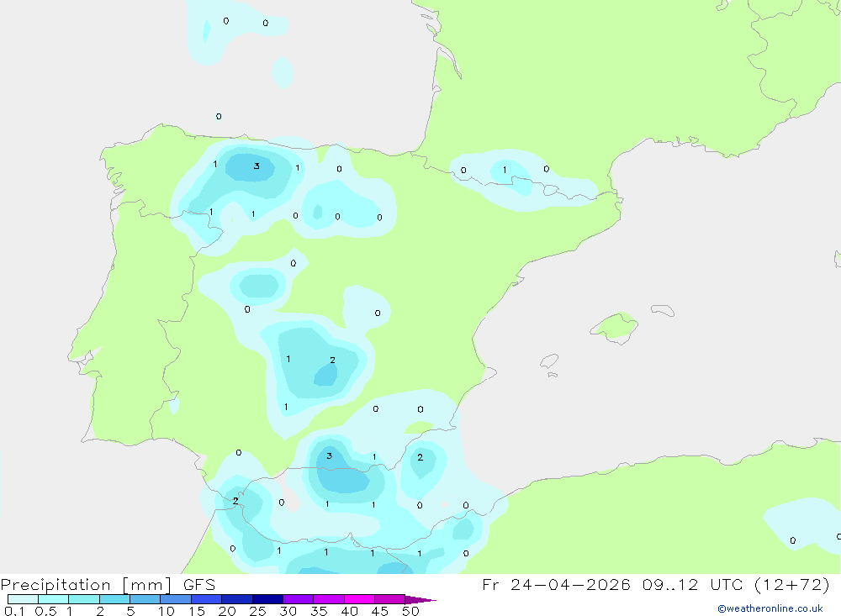Click the '3' value in northern Morocco
The image size is (841, 616).
click(x=330, y=455)
